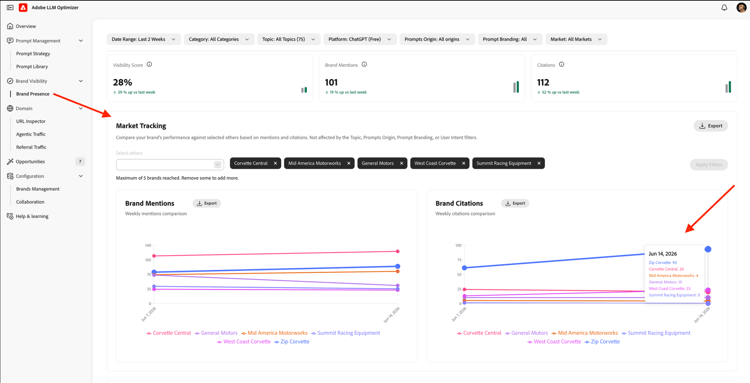Open the Prompts Origin filter dropdown
Screen dimensions: 750x383
click(x=437, y=39)
